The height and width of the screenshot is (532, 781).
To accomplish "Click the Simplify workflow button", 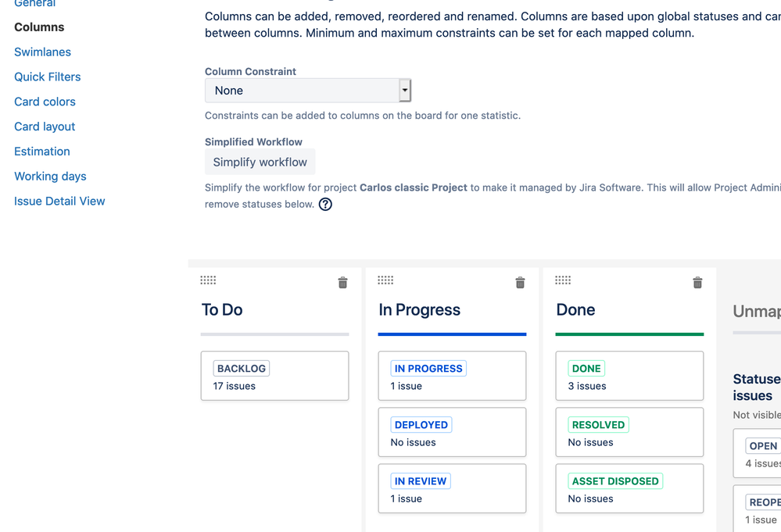I will [260, 162].
